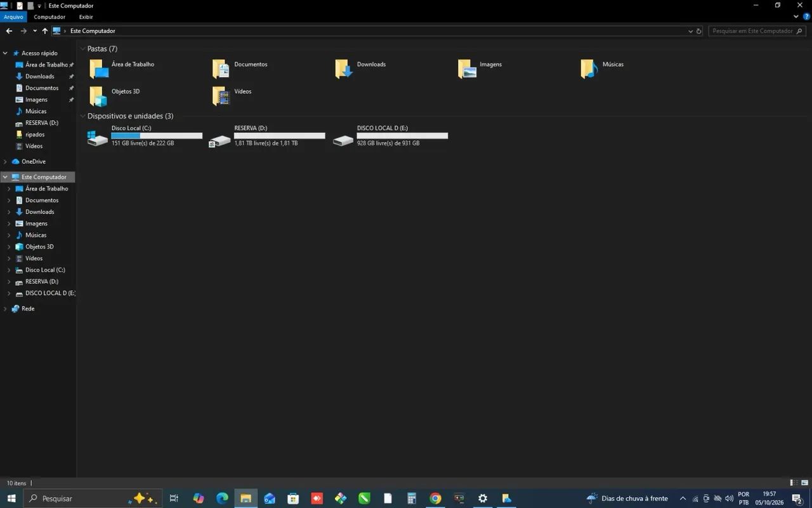Switch to large icons view via the status bar icon
The height and width of the screenshot is (508, 812).
pyautogui.click(x=804, y=483)
